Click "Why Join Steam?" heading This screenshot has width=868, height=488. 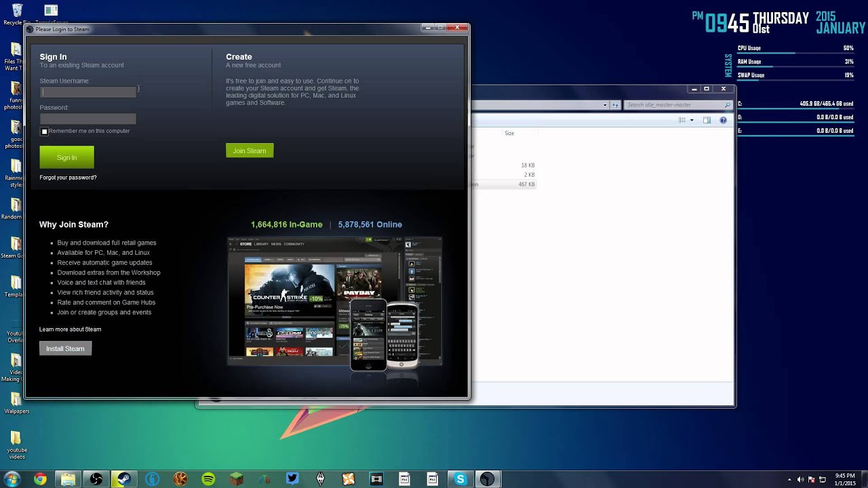tap(74, 224)
